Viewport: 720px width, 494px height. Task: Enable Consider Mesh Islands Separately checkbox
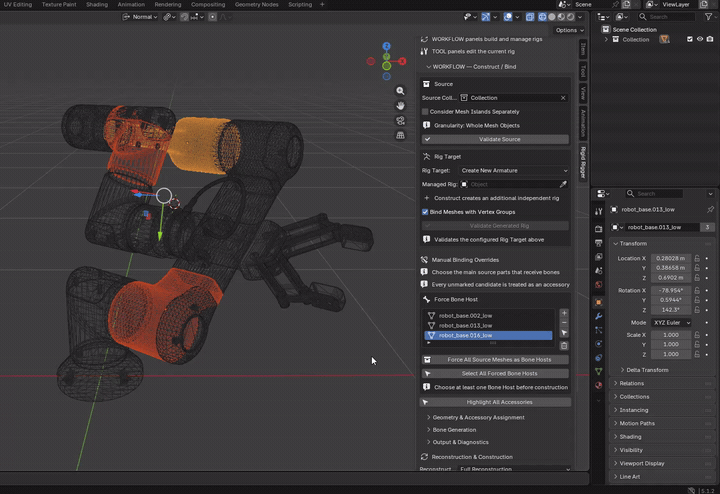(x=425, y=112)
